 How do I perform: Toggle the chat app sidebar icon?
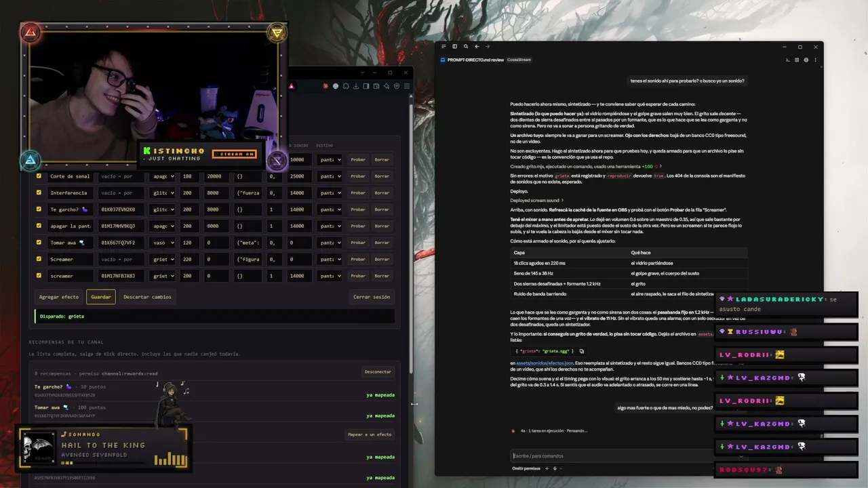pos(454,46)
